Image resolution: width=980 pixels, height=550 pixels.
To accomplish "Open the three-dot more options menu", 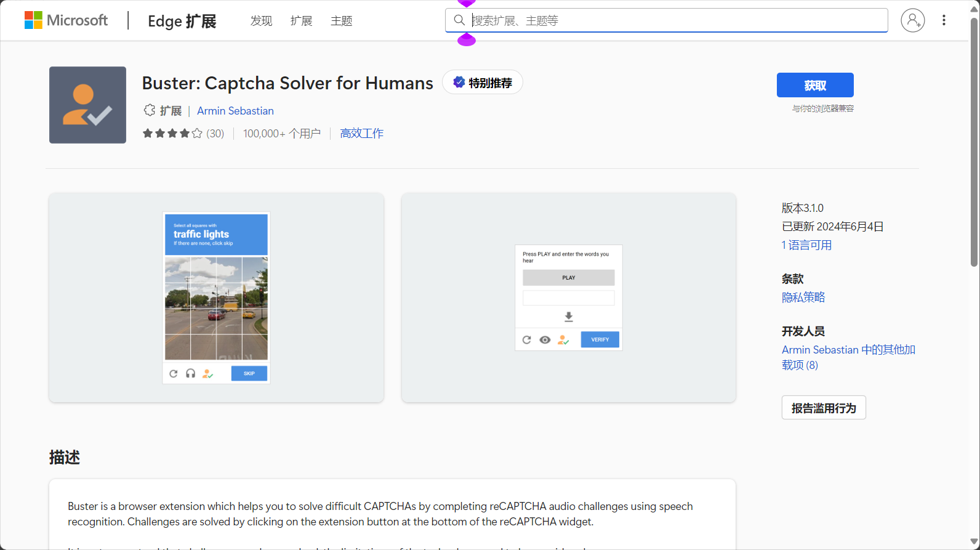I will (x=944, y=20).
